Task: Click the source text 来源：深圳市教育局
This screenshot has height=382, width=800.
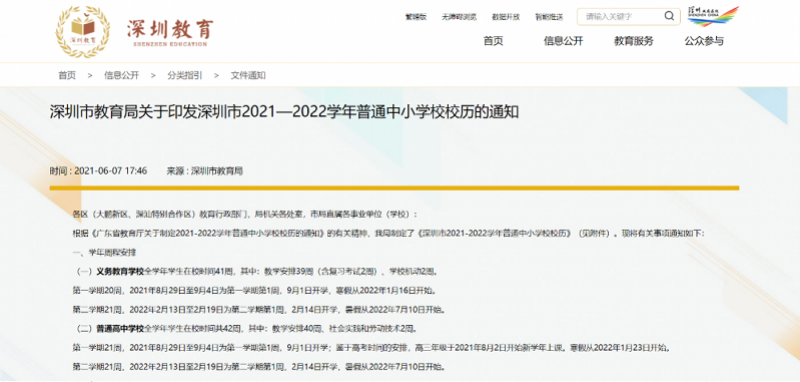Action: click(205, 171)
